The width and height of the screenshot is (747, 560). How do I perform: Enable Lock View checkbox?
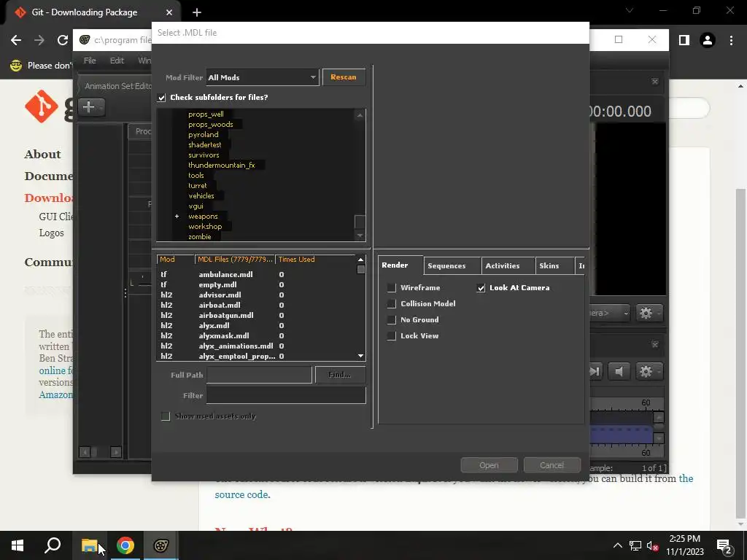point(392,335)
